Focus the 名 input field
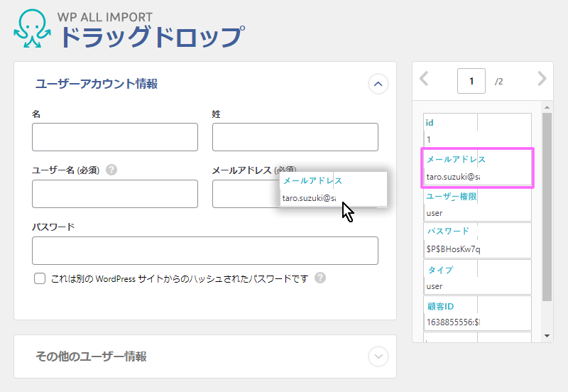The image size is (568, 392). 115,137
